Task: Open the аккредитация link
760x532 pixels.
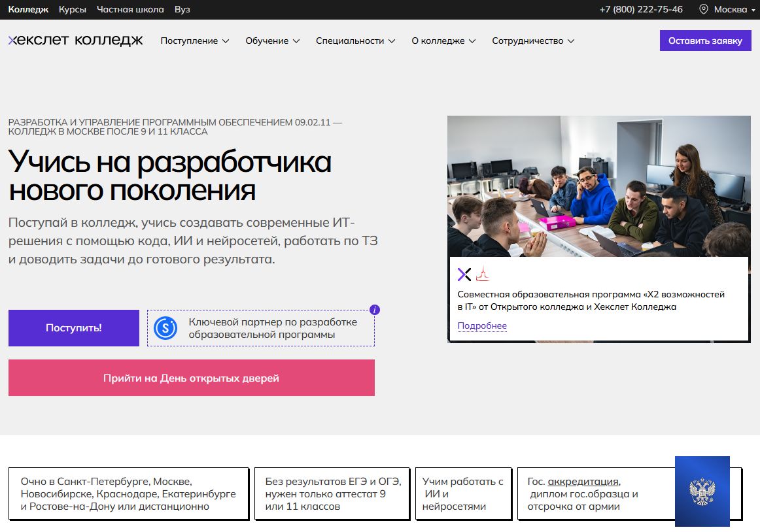Action: point(583,482)
